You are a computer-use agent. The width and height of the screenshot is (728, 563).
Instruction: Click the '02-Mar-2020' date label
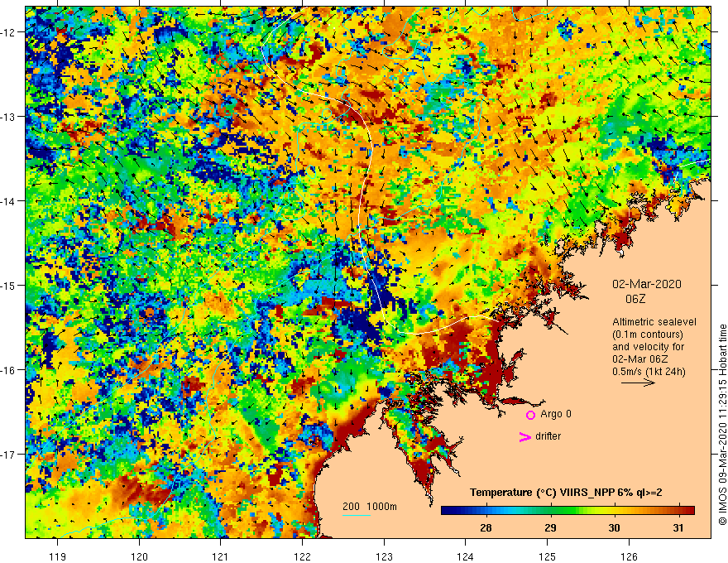[646, 284]
